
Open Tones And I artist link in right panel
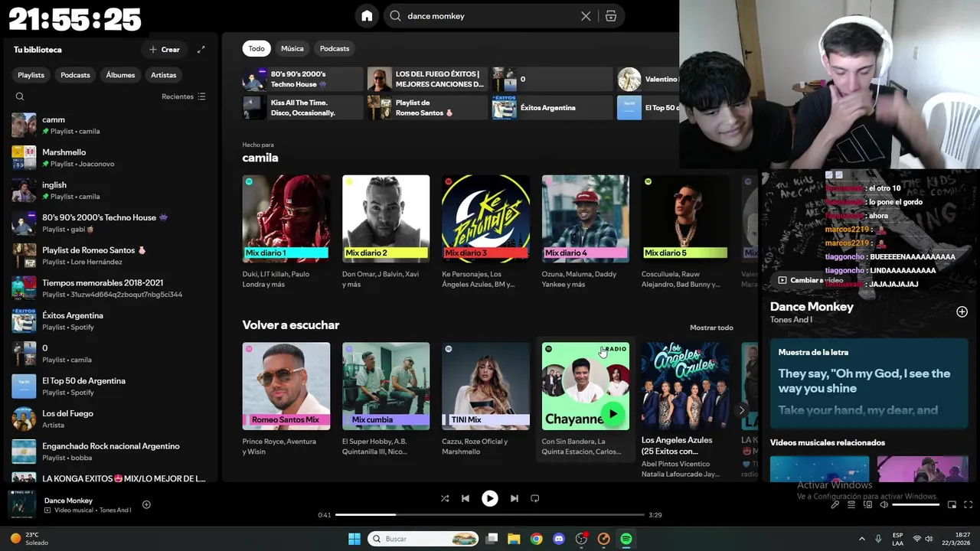(791, 320)
